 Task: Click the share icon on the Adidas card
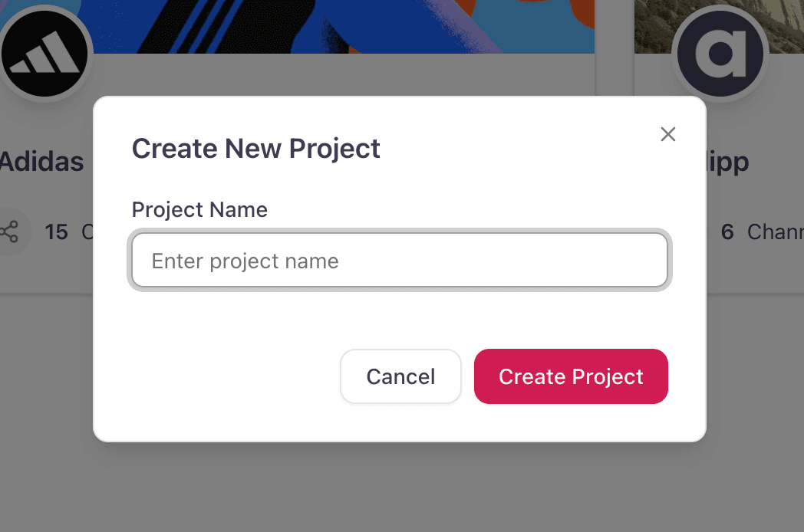(11, 232)
